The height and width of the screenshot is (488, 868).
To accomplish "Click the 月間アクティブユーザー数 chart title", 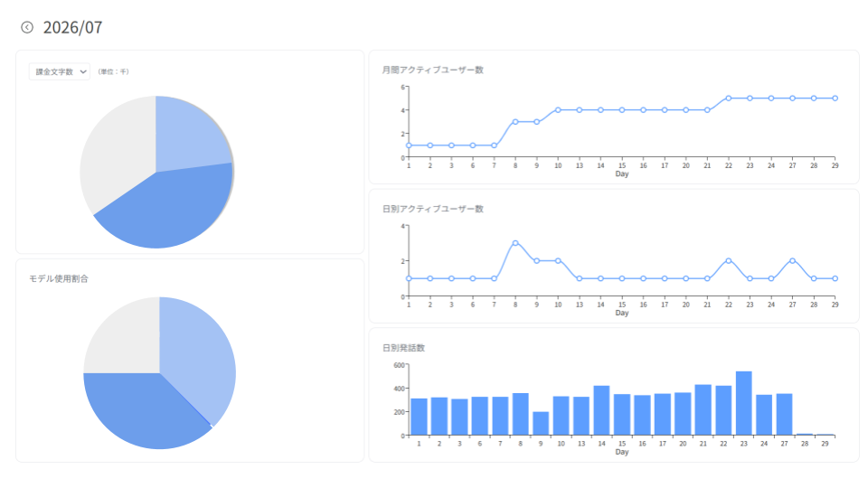I will [x=433, y=70].
